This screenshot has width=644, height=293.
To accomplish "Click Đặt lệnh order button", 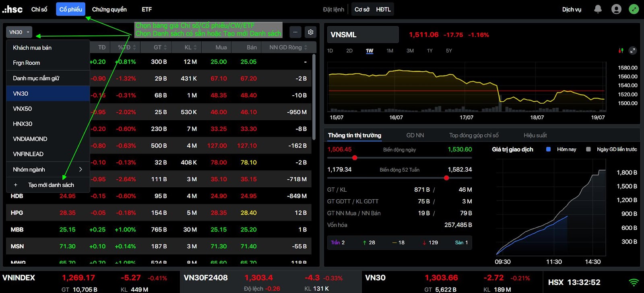I will 334,9.
